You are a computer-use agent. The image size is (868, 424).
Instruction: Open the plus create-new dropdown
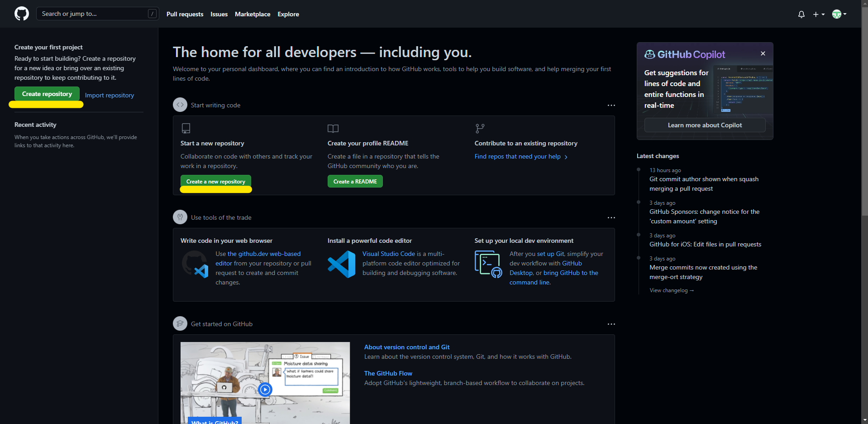coord(819,14)
